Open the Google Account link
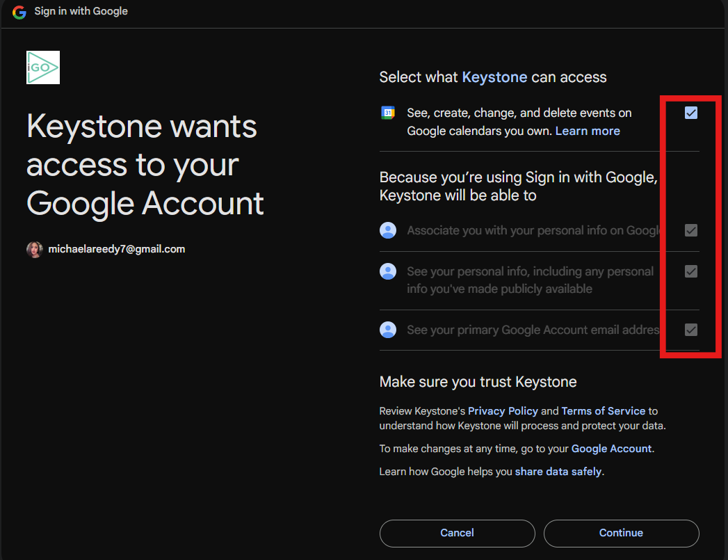The width and height of the screenshot is (728, 560). click(611, 449)
